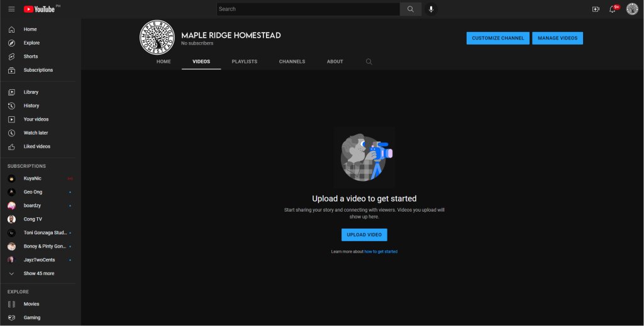Switch to the HOME channel tab
644x326 pixels.
coord(164,62)
